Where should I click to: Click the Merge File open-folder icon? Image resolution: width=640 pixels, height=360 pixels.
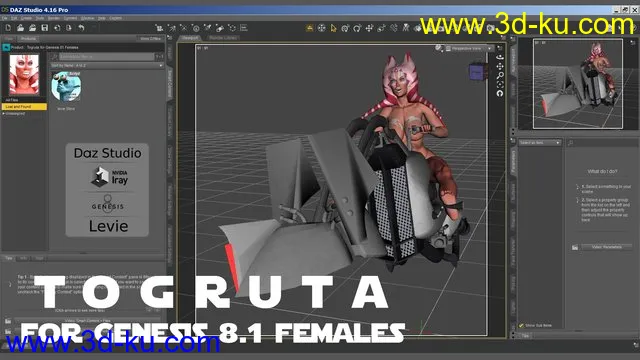click(x=33, y=28)
